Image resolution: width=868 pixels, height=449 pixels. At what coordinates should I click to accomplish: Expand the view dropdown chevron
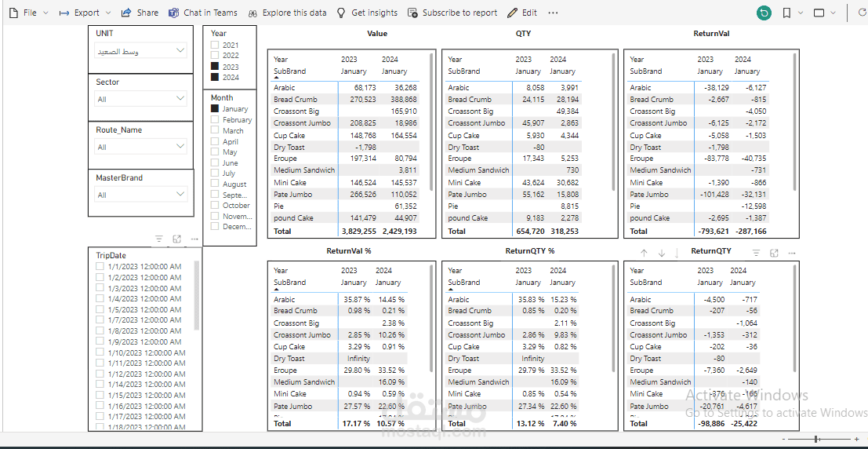(x=833, y=13)
